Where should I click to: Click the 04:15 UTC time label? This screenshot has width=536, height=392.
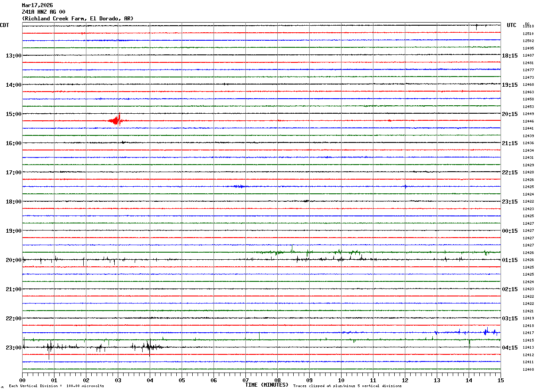510,348
